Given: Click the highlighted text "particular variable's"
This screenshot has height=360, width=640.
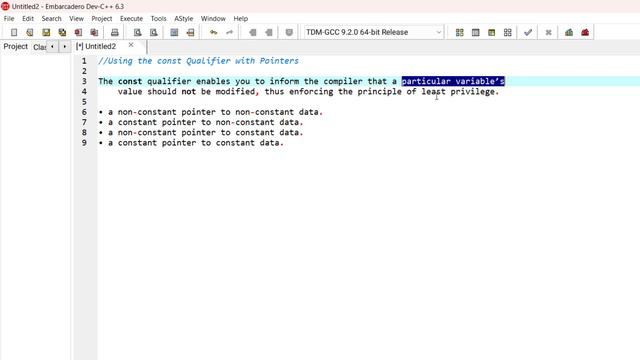Looking at the screenshot, I should point(453,81).
